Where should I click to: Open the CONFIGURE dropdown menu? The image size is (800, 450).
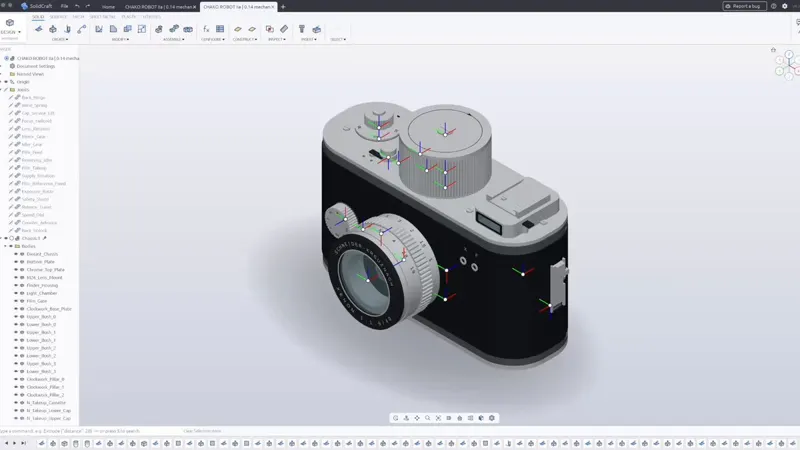pos(213,39)
